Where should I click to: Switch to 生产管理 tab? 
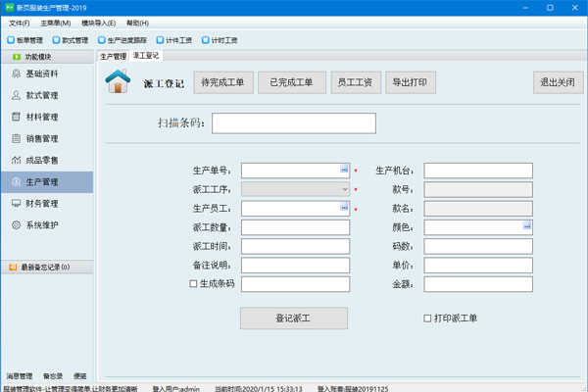pyautogui.click(x=114, y=56)
